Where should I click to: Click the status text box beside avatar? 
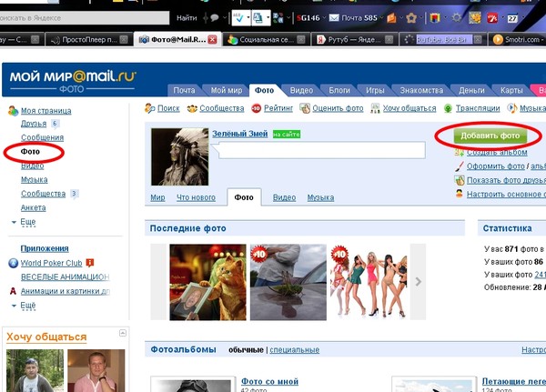[322, 150]
